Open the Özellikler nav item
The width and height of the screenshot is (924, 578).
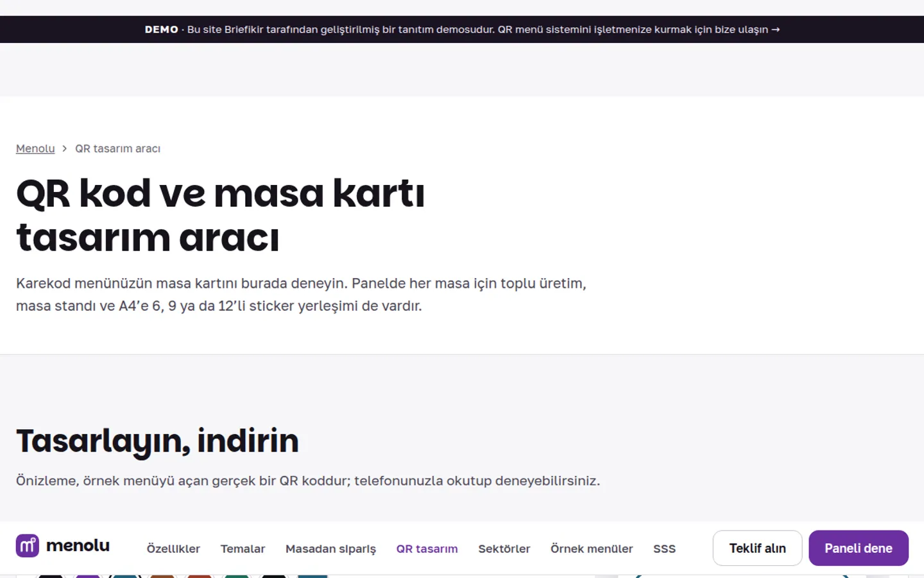click(173, 548)
